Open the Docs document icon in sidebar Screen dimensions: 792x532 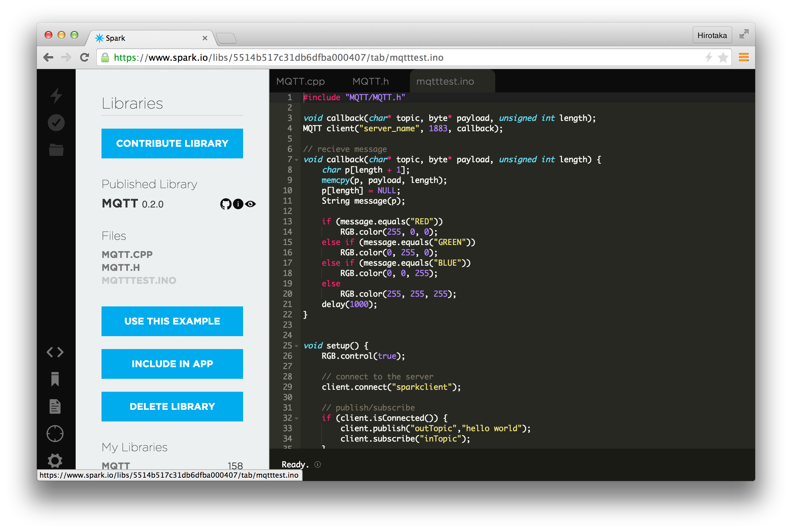coord(55,407)
